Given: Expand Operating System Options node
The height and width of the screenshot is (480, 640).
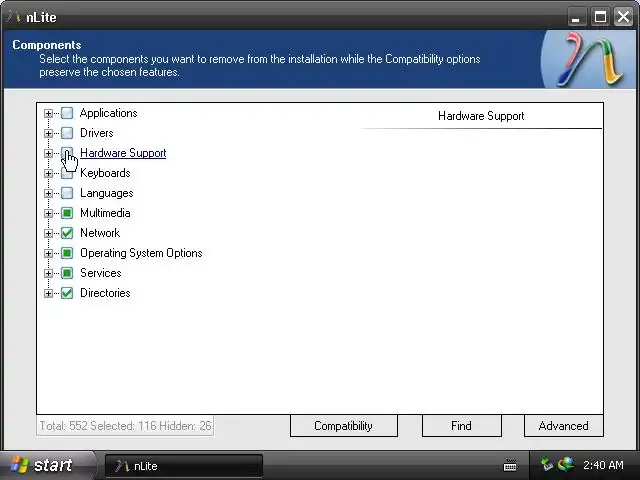Looking at the screenshot, I should (48, 253).
